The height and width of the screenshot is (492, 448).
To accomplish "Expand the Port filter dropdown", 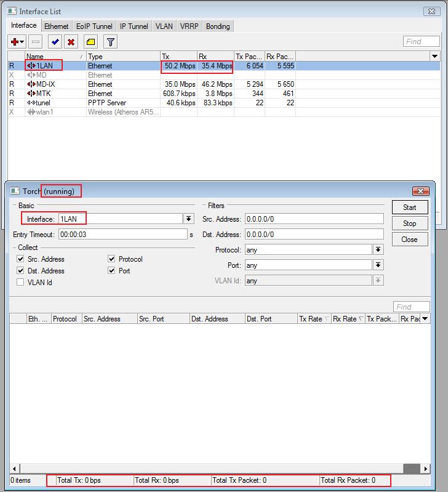I will click(378, 265).
